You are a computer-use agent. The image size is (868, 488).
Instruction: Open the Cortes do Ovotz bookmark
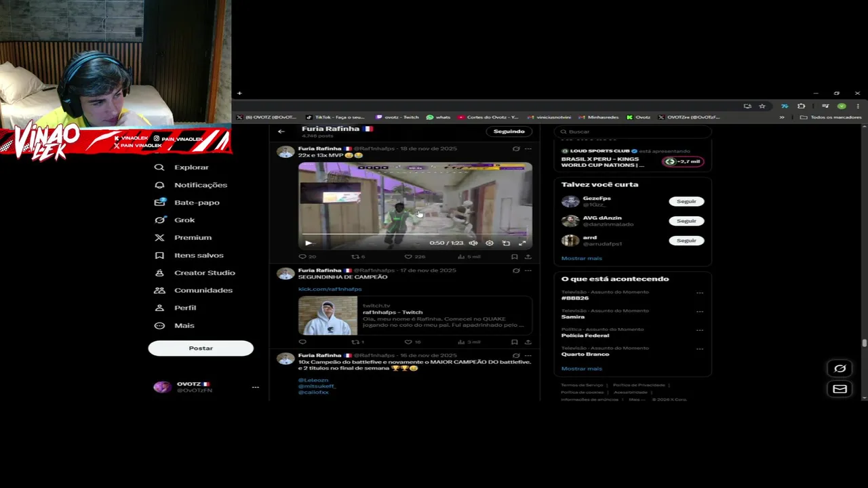(x=488, y=117)
